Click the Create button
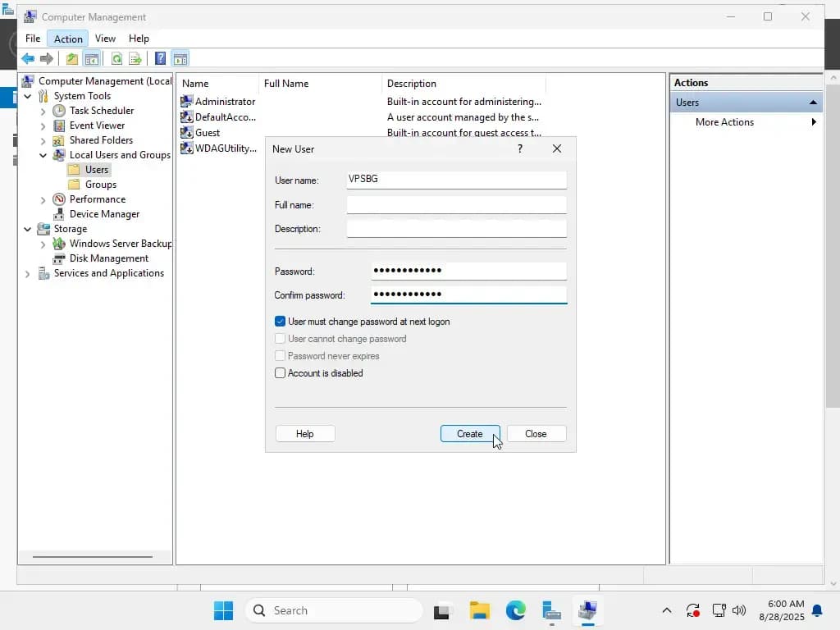 (470, 434)
